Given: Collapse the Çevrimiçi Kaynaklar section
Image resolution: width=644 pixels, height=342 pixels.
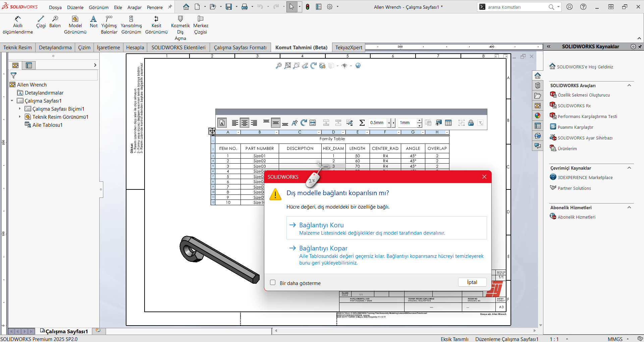Looking at the screenshot, I should tap(629, 168).
